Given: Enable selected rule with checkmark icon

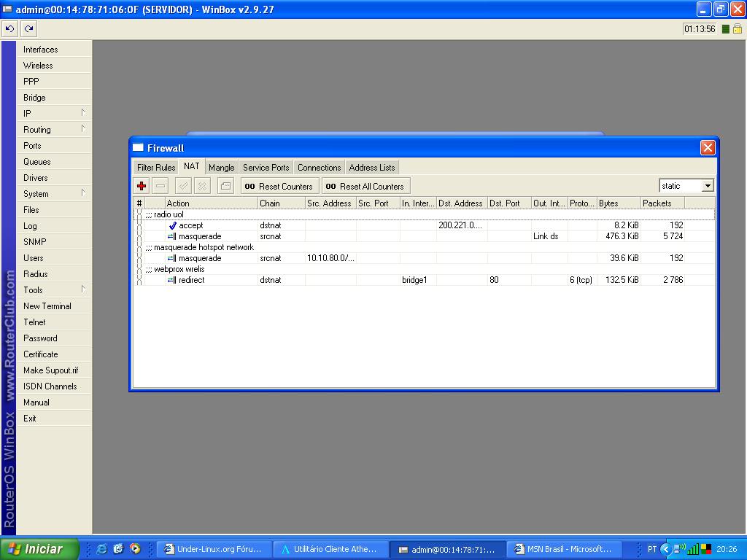Looking at the screenshot, I should click(x=183, y=186).
